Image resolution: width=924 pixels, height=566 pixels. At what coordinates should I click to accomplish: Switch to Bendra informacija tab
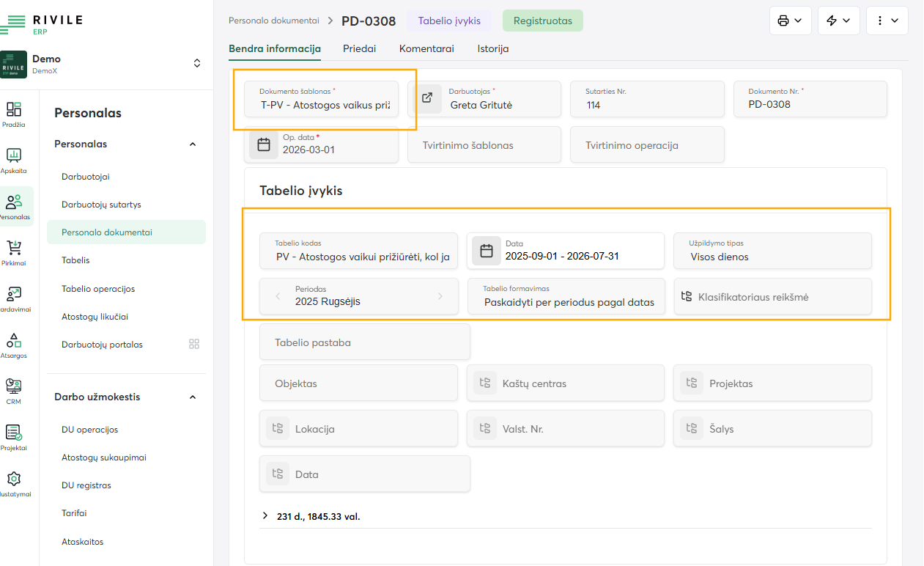pyautogui.click(x=275, y=49)
